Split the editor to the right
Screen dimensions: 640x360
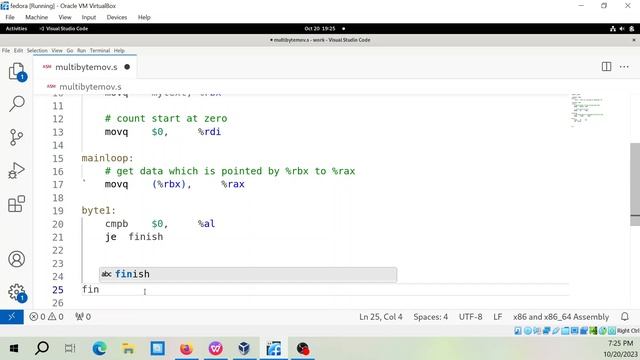606,67
